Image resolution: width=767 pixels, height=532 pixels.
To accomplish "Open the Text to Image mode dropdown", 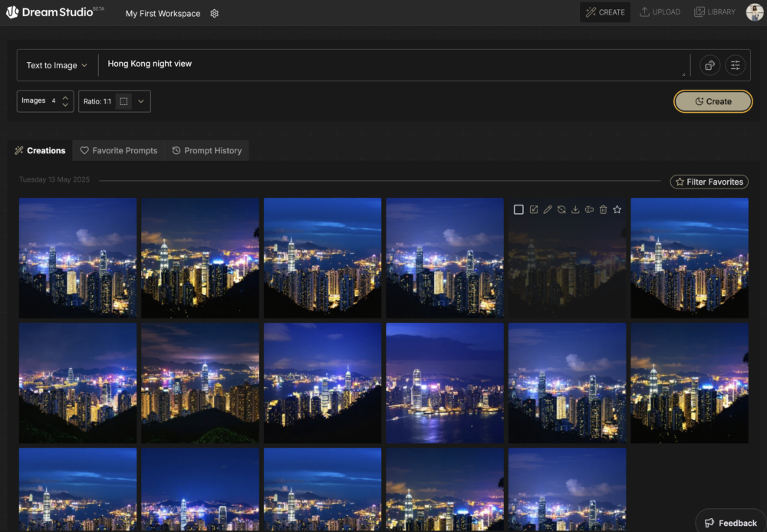I will [x=56, y=65].
